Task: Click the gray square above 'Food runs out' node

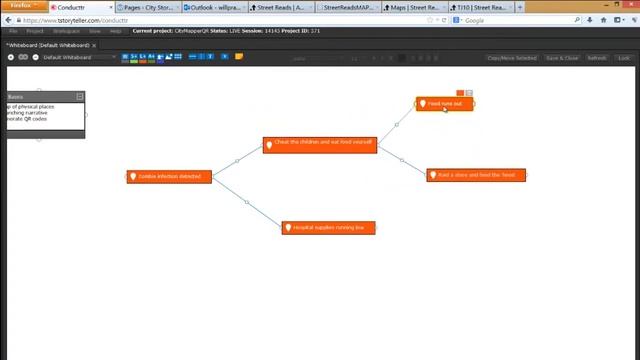Action: tap(469, 93)
